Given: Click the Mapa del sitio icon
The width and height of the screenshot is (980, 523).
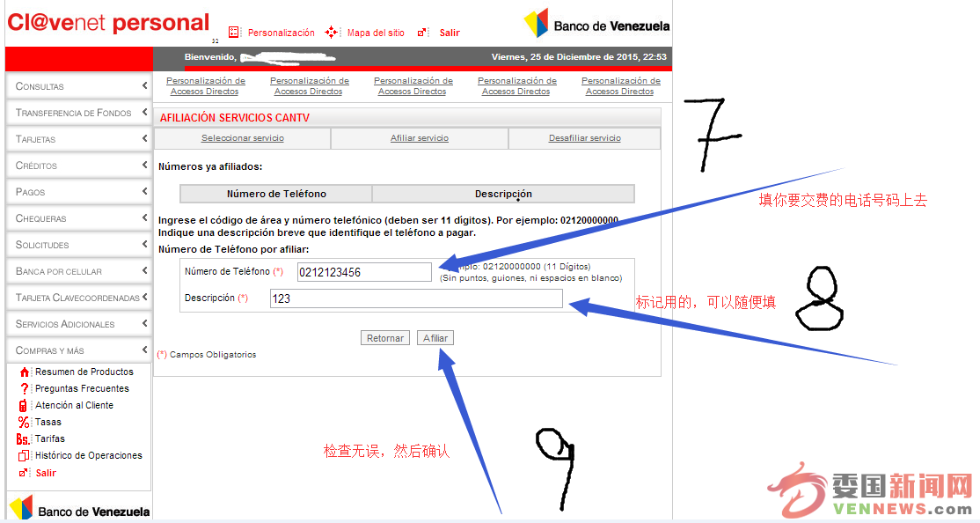Looking at the screenshot, I should click(332, 32).
